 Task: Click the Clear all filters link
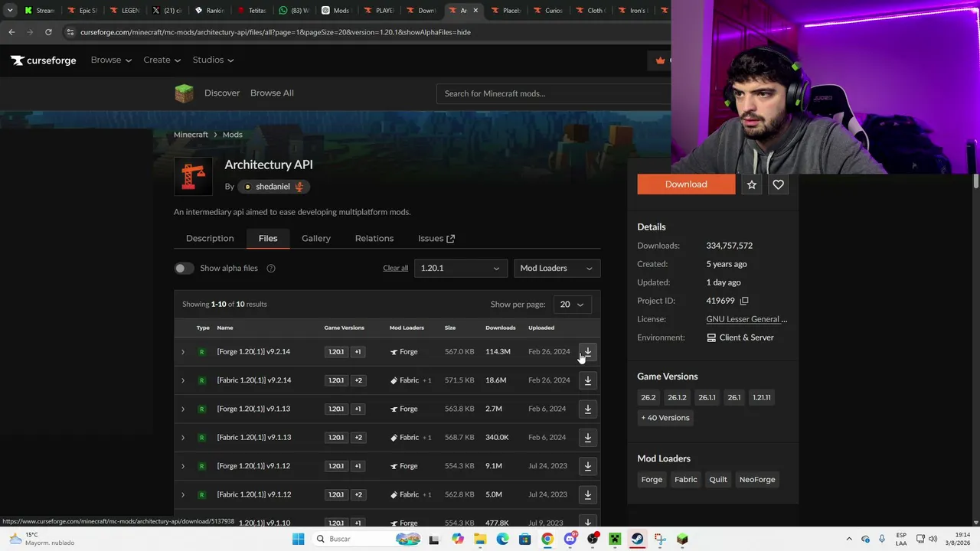click(x=396, y=268)
